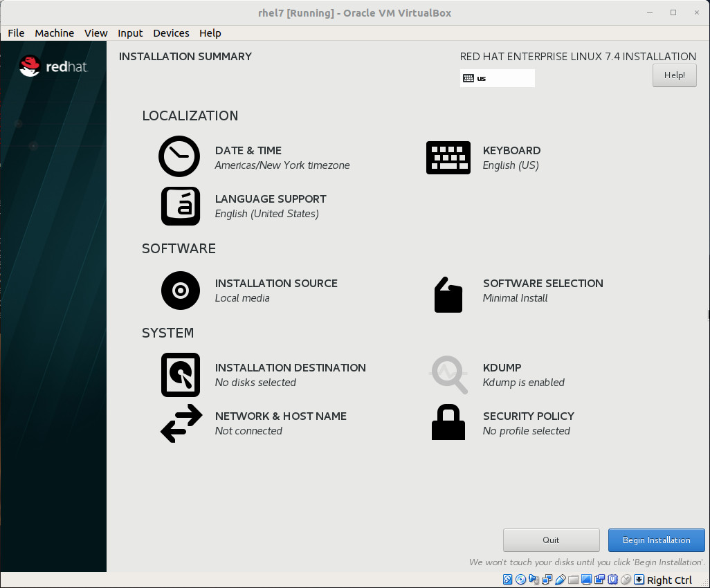Screen dimensions: 710x588
Task: Click the network adapters status icon
Action: (547, 580)
